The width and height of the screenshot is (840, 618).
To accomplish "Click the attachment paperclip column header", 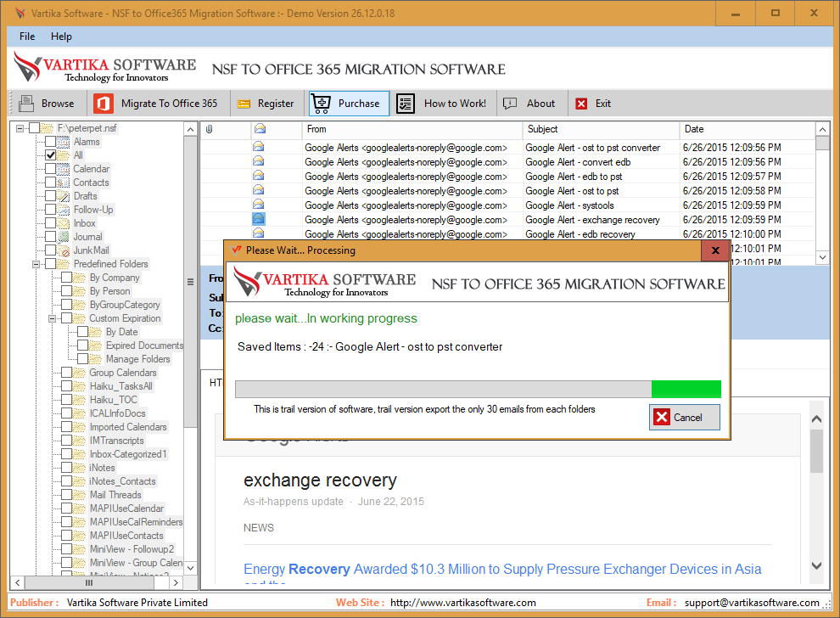I will [x=210, y=129].
